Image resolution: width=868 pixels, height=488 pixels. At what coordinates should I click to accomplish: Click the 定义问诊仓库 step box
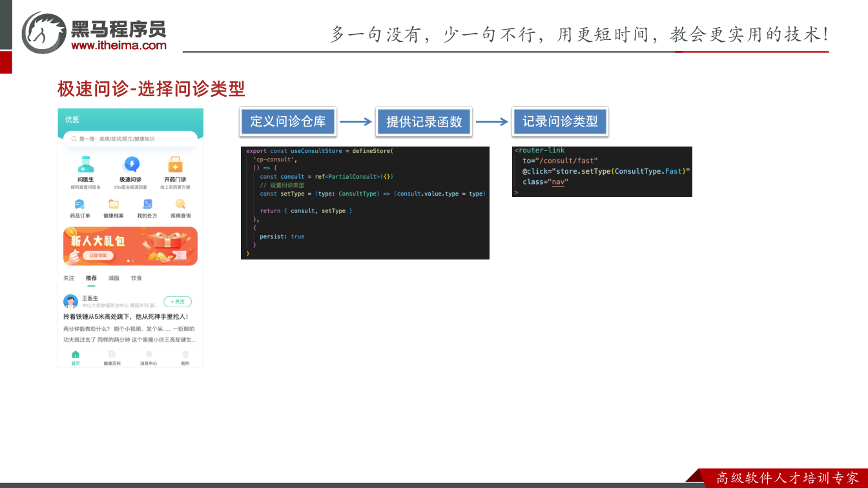(288, 121)
